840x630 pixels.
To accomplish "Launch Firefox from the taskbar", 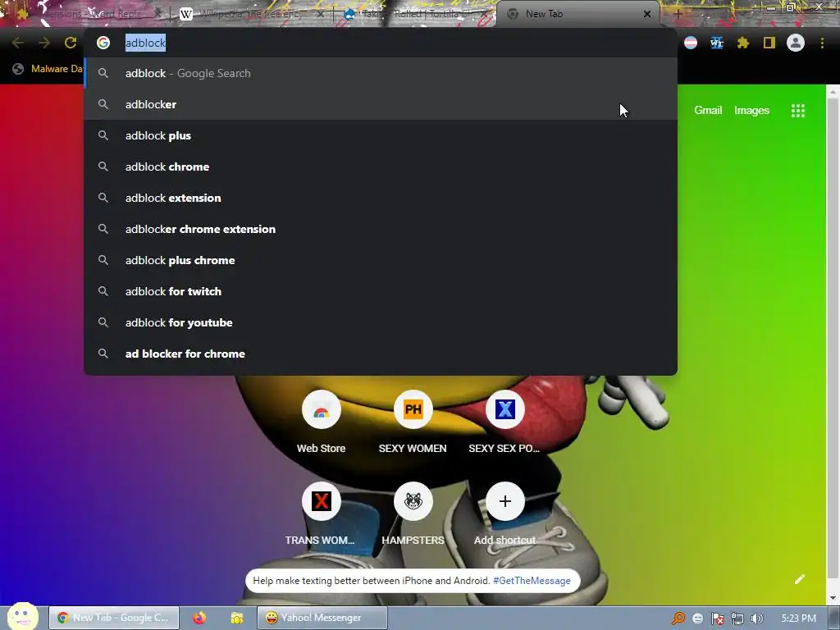I will 199,618.
